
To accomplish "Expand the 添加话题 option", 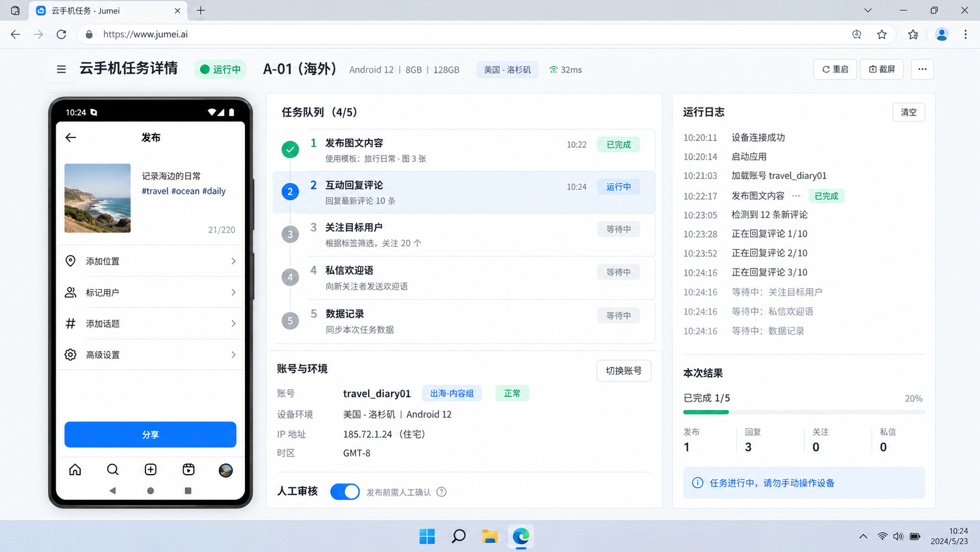I will click(x=151, y=323).
